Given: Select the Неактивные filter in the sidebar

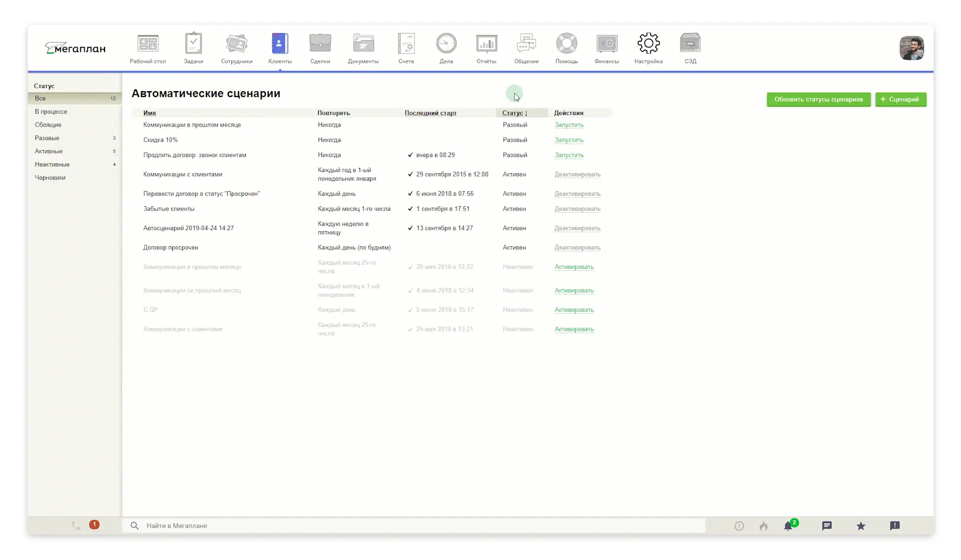Looking at the screenshot, I should [52, 164].
